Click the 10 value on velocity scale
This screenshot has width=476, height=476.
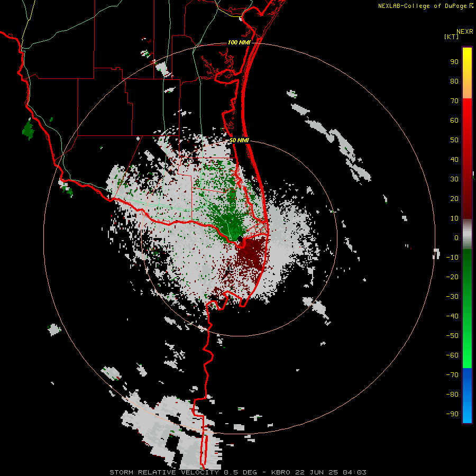click(454, 218)
